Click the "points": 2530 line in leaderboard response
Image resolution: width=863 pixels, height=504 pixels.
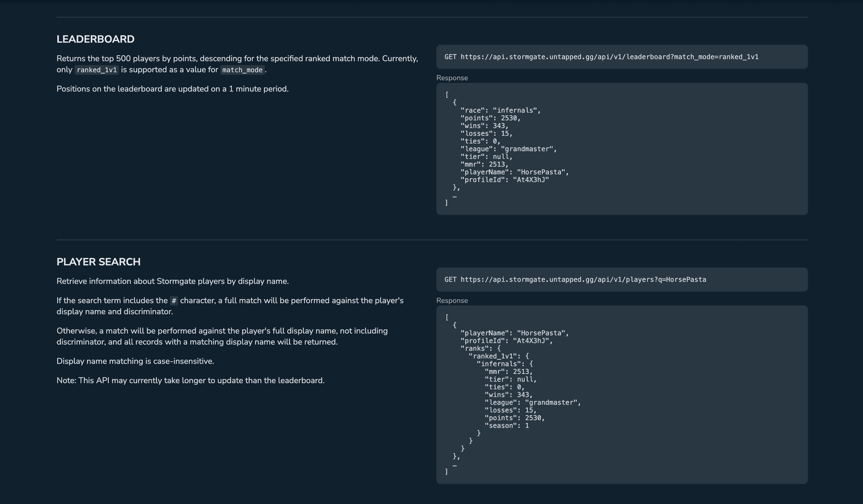[x=490, y=118]
